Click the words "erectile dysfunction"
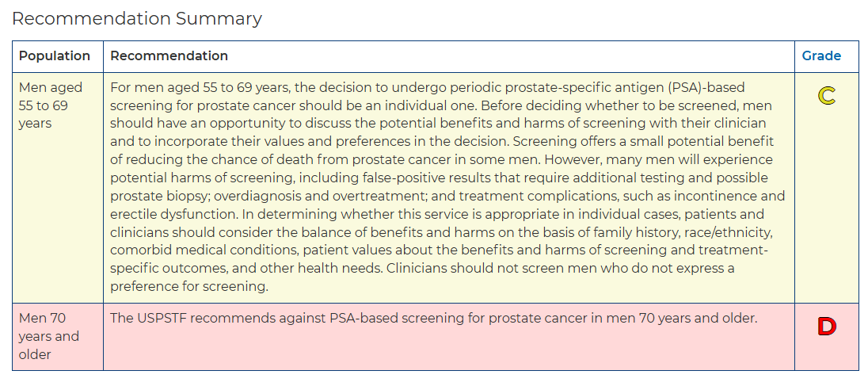Screen dimensions: 868x386 coord(169,214)
